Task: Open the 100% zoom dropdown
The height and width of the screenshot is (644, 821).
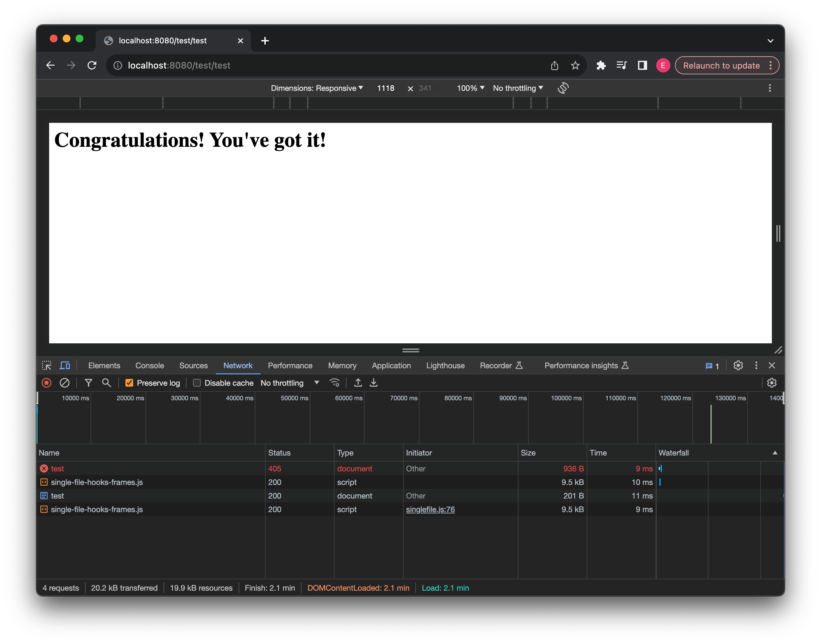Action: tap(470, 88)
